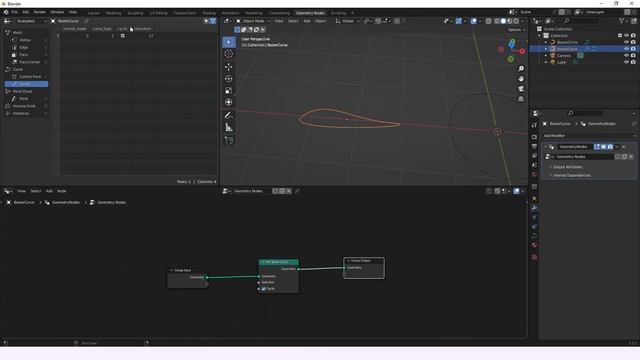
Task: Click the green Y axis on navigation gizmo
Action: coord(510,60)
